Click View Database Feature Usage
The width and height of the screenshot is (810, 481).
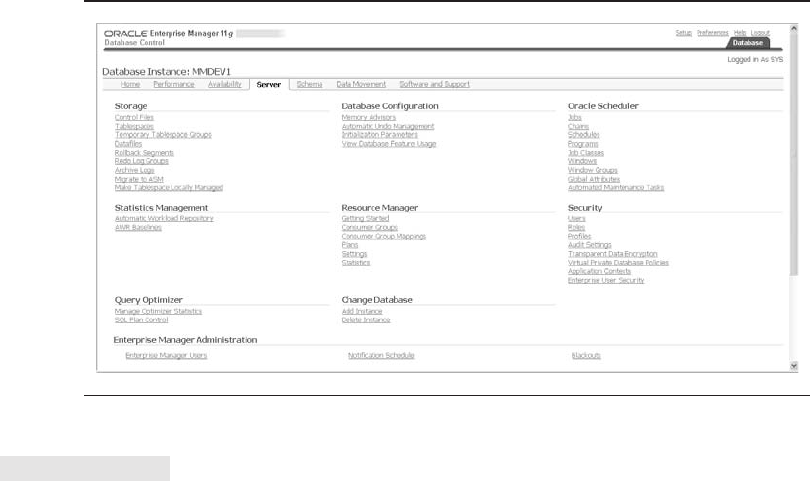(x=389, y=144)
